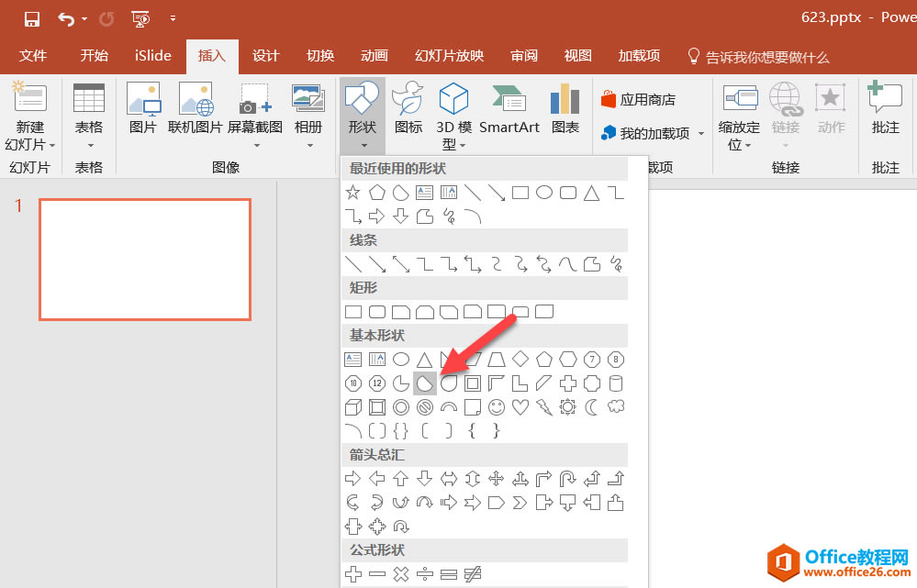Open Customize Quick Access Toolbar dropdown

[173, 18]
